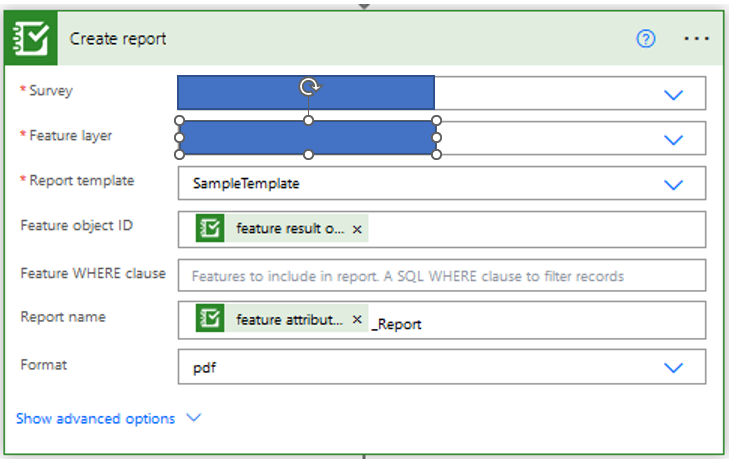Click the feature result token icon

[x=210, y=229]
